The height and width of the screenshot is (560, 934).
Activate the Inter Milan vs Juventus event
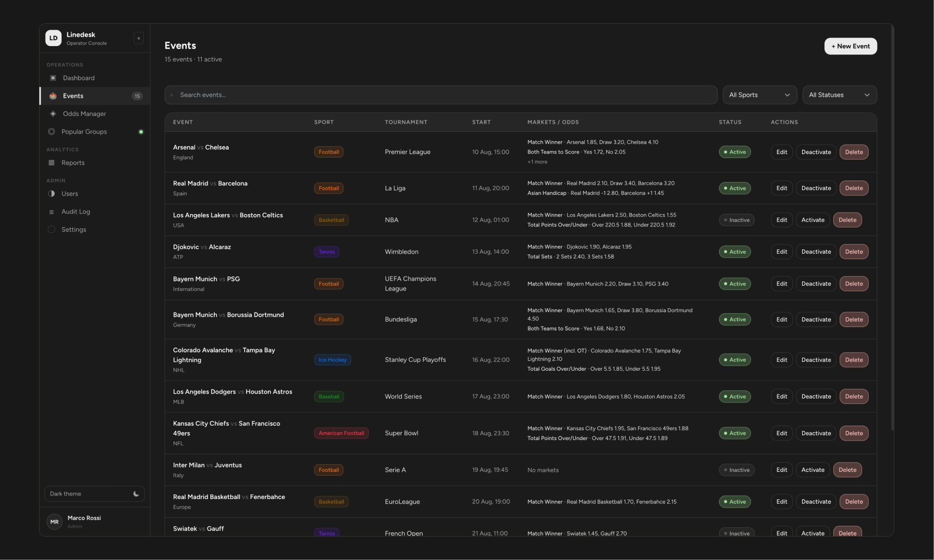[813, 470]
